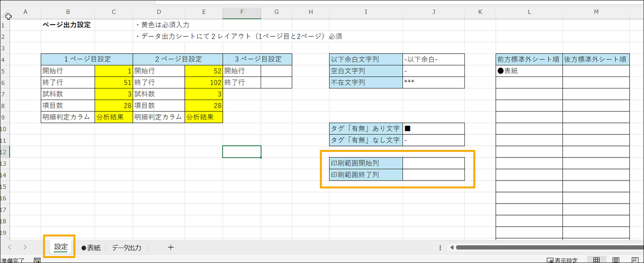This screenshot has height=263, width=644.
Task: Click 試料数 value 3 under １ページ目設定
Action: pyautogui.click(x=114, y=94)
